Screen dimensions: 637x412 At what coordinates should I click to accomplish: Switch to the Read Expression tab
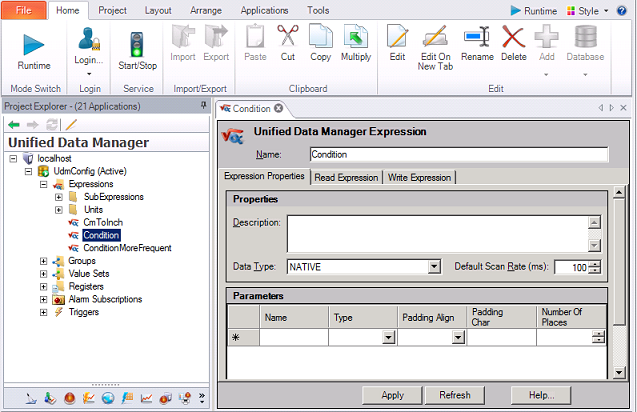click(x=346, y=177)
